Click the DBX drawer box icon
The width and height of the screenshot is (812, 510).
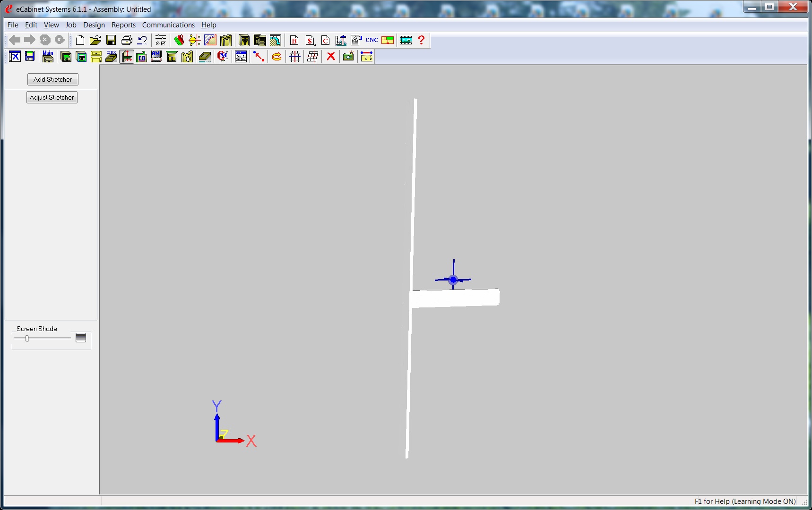tap(111, 57)
